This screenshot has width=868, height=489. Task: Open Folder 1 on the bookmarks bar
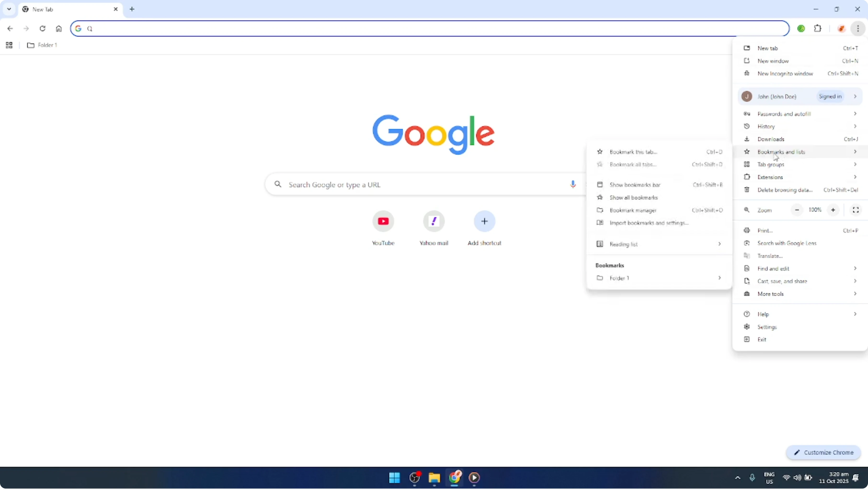(x=42, y=45)
